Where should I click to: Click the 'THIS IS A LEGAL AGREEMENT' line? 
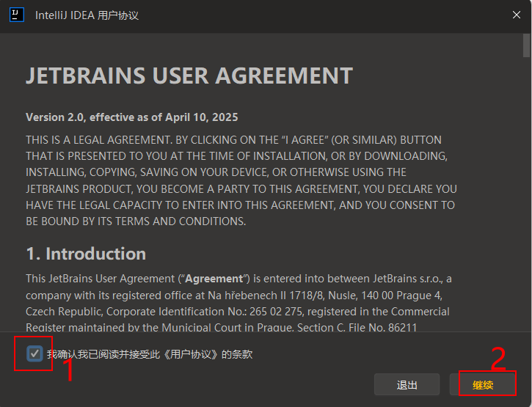tap(234, 140)
